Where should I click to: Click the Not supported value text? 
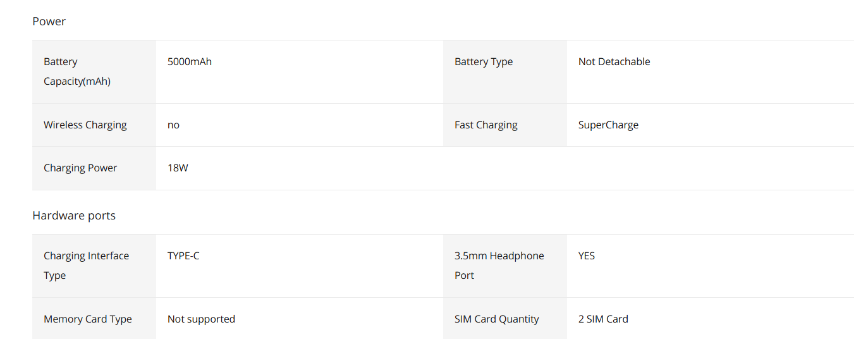pos(201,319)
